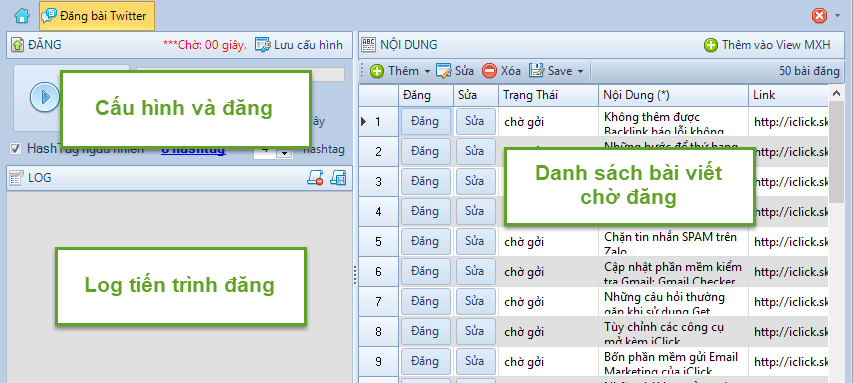
Task: Click 'Cập nhật phần mềm kiểm tra Gmail' cell
Action: [673, 271]
